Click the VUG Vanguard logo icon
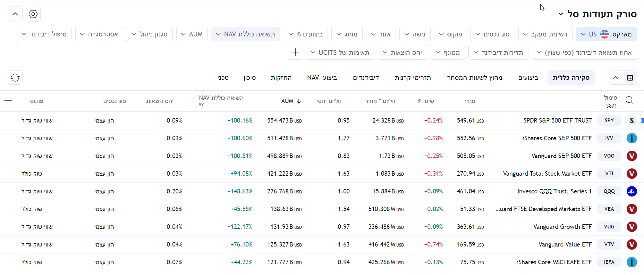Image resolution: width=644 pixels, height=275 pixels. pyautogui.click(x=632, y=227)
